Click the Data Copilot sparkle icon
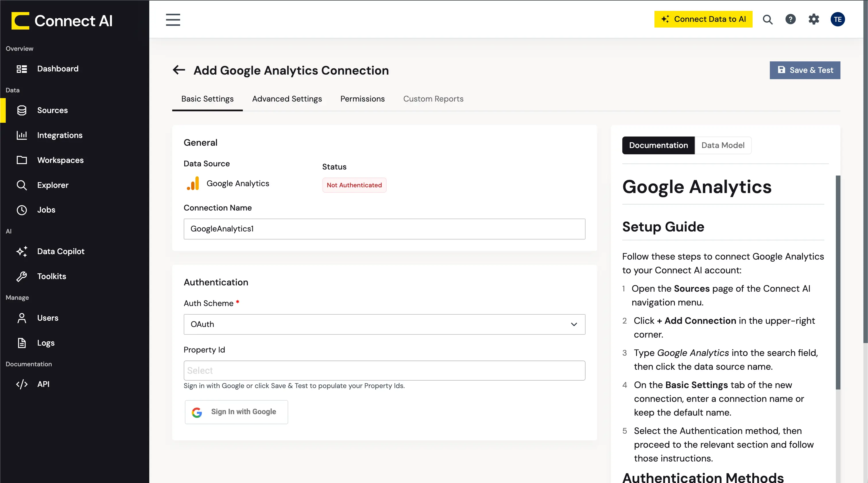The image size is (868, 483). click(x=22, y=252)
